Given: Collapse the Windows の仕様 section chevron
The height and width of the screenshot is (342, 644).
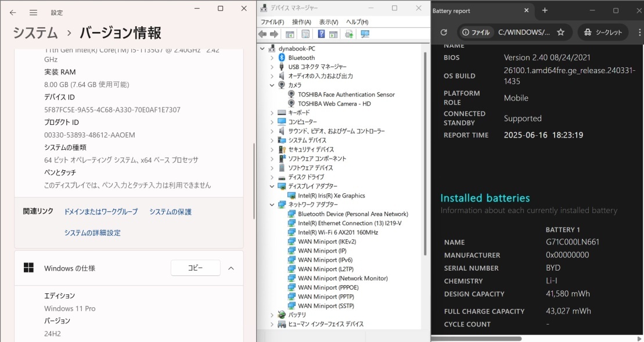Looking at the screenshot, I should 232,268.
